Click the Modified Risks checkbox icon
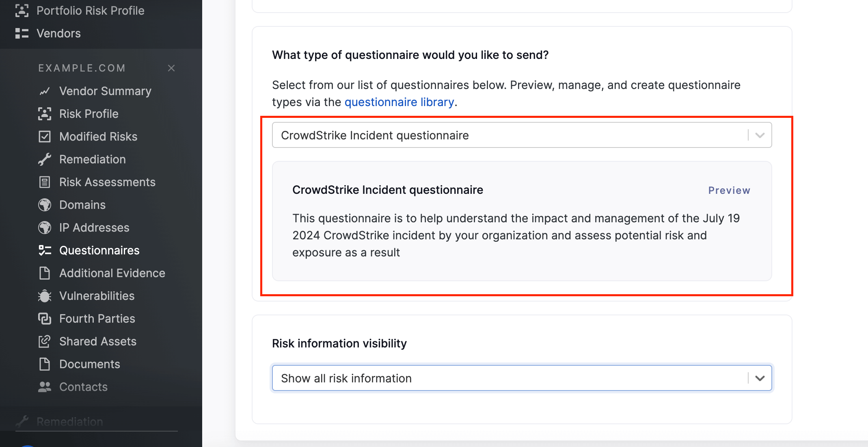The width and height of the screenshot is (868, 447). coord(45,137)
